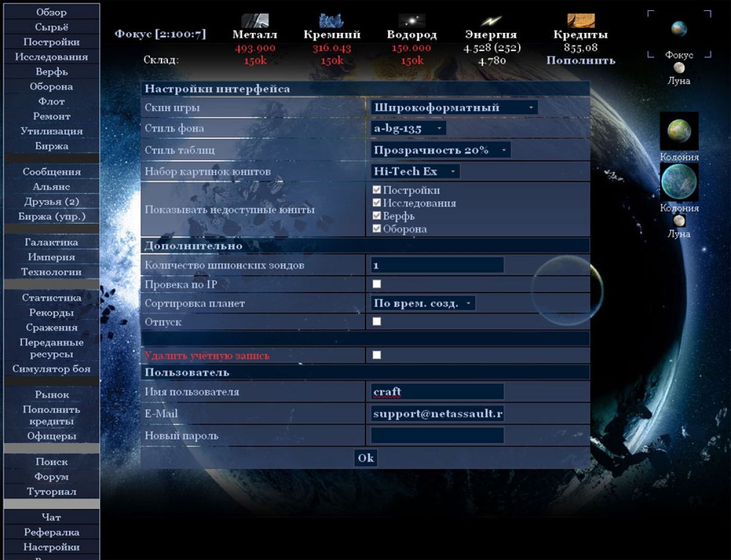Click the Металл resource icon
The width and height of the screenshot is (731, 560).
pyautogui.click(x=255, y=21)
